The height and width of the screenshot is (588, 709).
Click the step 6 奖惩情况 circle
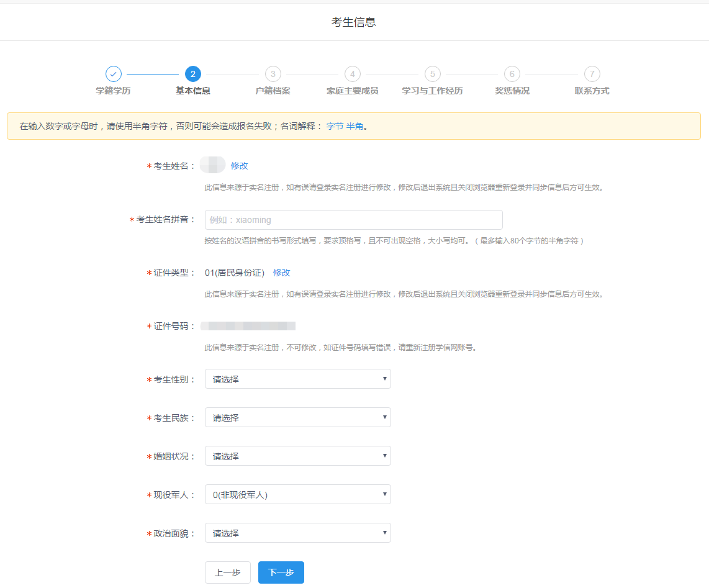512,74
